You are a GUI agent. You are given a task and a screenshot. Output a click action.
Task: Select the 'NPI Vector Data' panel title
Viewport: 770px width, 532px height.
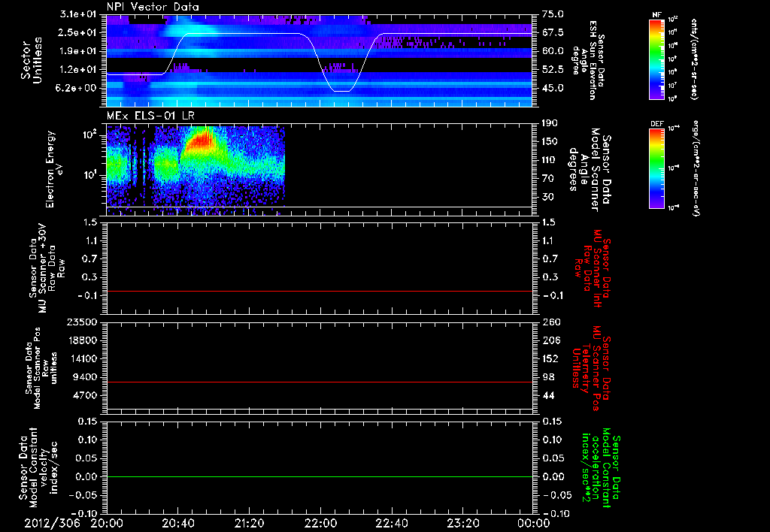153,7
